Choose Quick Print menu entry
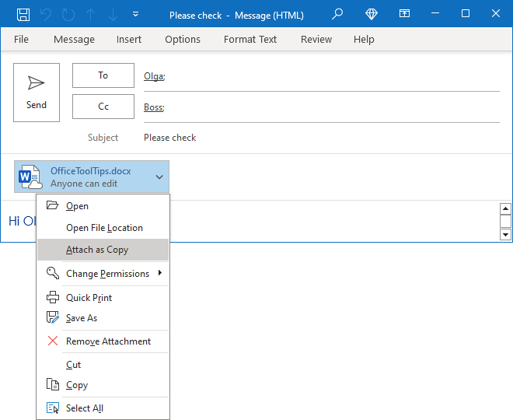The width and height of the screenshot is (513, 420). pyautogui.click(x=103, y=297)
